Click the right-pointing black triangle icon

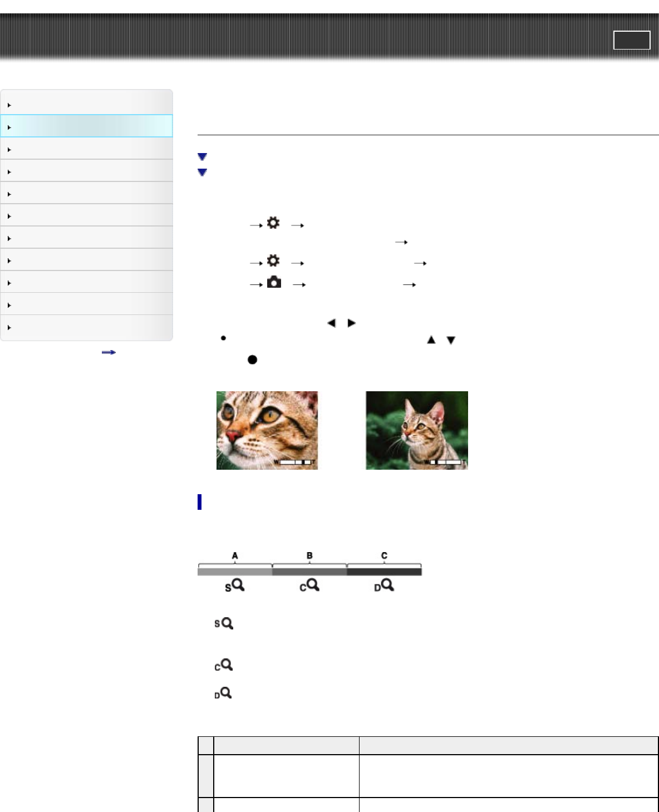[x=351, y=323]
